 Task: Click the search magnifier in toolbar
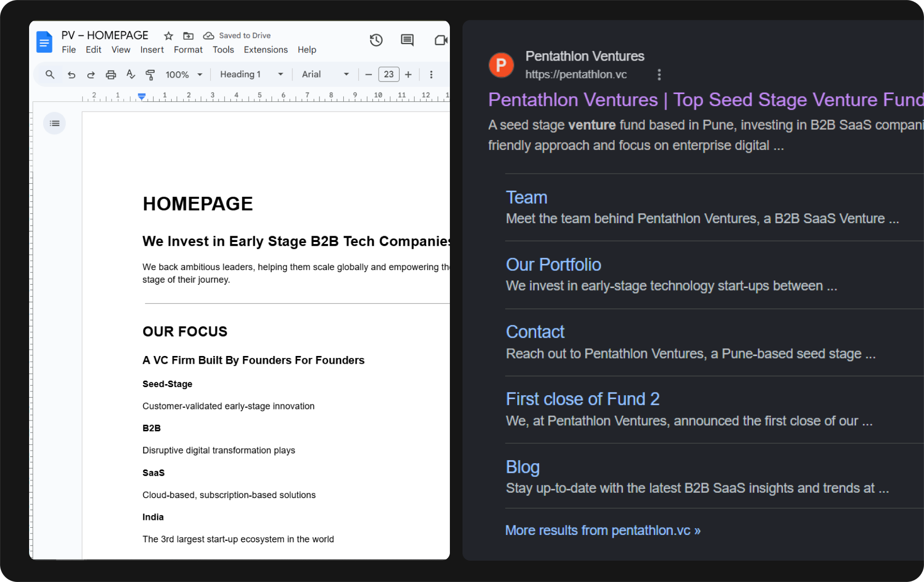[50, 75]
